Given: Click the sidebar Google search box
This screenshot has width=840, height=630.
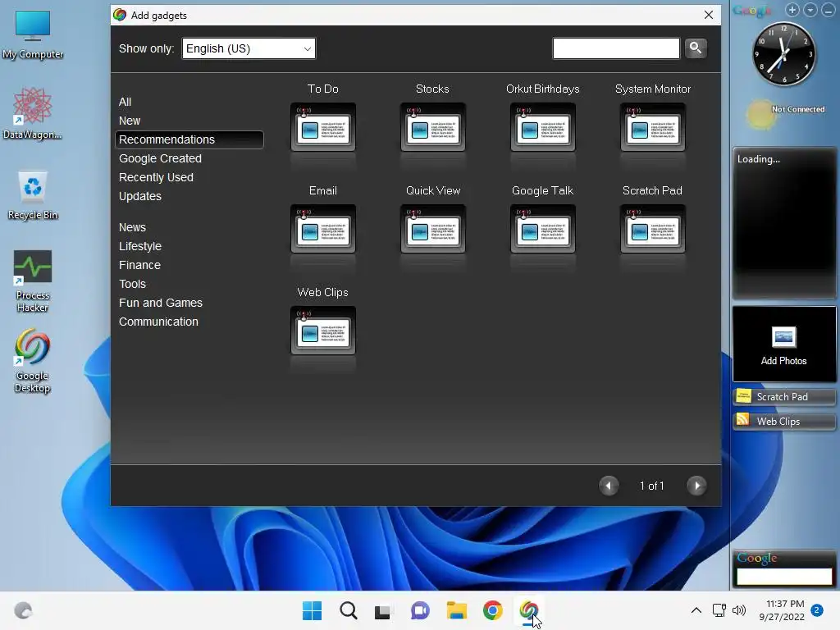Looking at the screenshot, I should pos(783,577).
